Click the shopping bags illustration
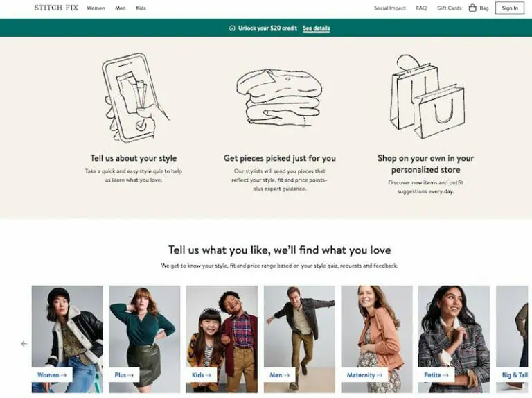This screenshot has height=398, width=532. (x=427, y=97)
